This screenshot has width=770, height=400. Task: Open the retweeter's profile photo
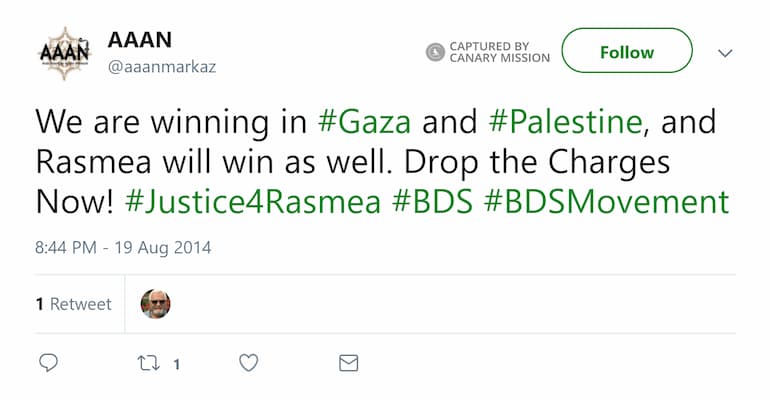[x=155, y=304]
